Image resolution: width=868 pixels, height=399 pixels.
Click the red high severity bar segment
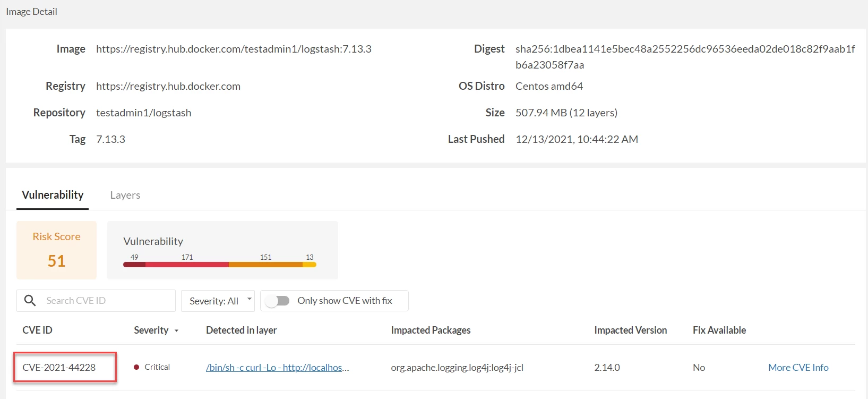click(x=187, y=265)
